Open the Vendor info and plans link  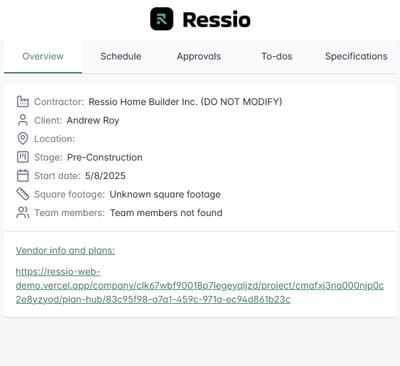pyautogui.click(x=65, y=250)
